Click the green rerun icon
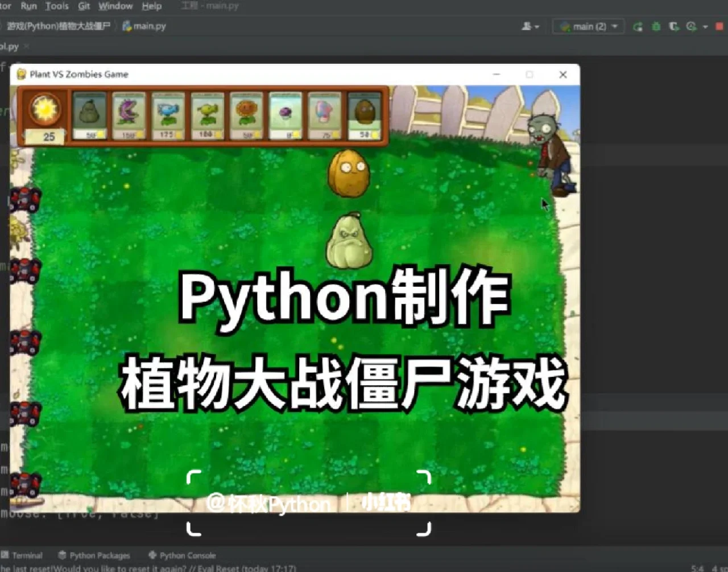The image size is (728, 572). (638, 27)
